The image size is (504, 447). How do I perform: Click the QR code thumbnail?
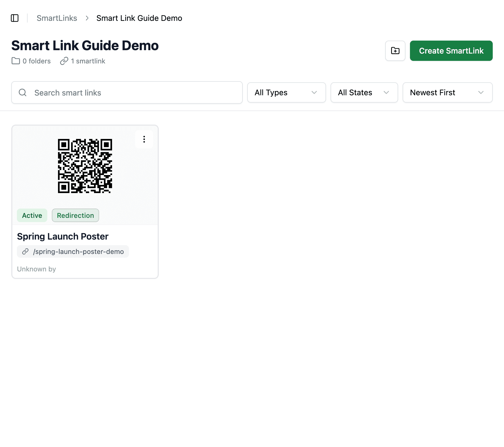click(85, 166)
